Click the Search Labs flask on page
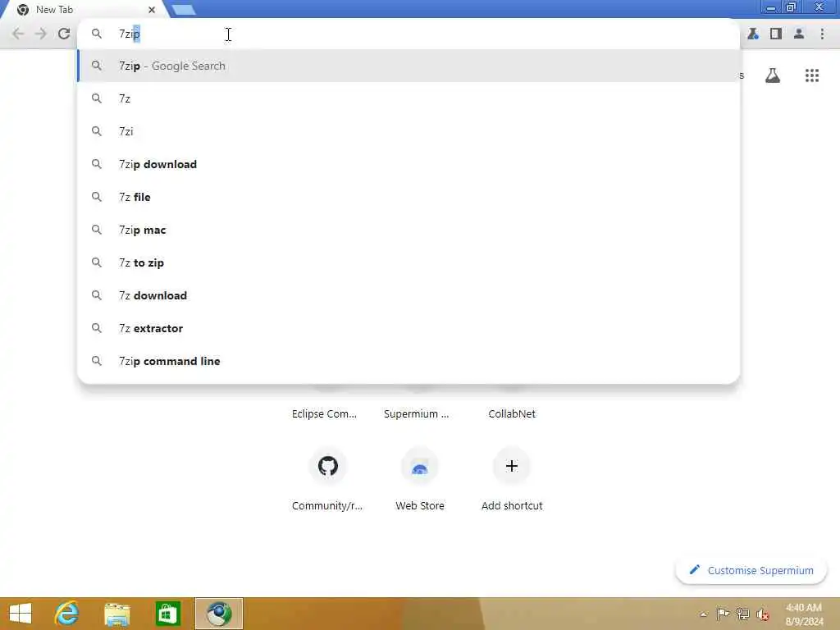840x630 pixels. [773, 75]
